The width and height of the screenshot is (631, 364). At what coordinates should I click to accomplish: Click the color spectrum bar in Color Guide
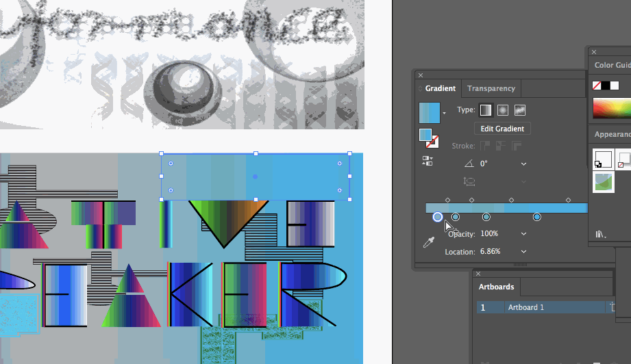pyautogui.click(x=611, y=108)
